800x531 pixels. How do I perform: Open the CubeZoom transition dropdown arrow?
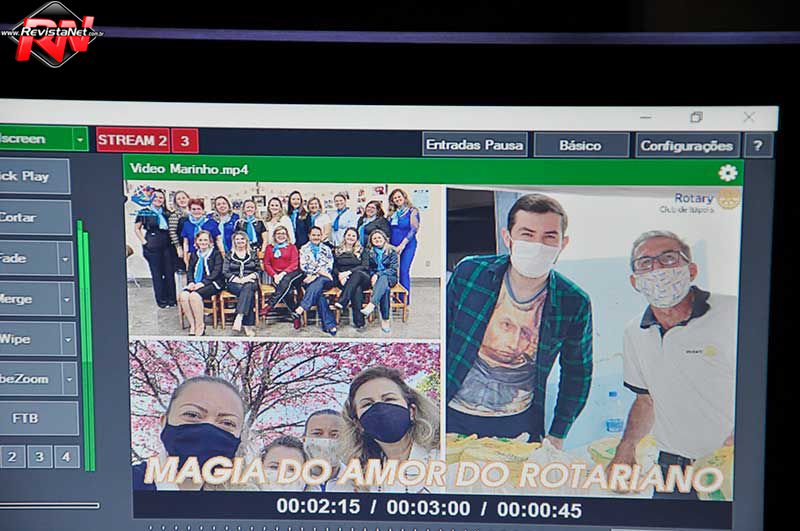click(x=68, y=379)
